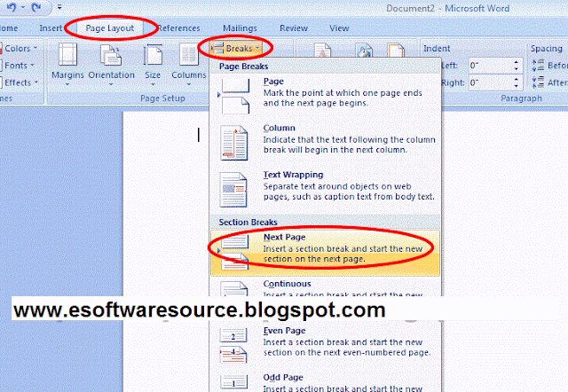This screenshot has height=392, width=568.
Task: Open theme Fonts dropdown
Action: click(x=18, y=66)
